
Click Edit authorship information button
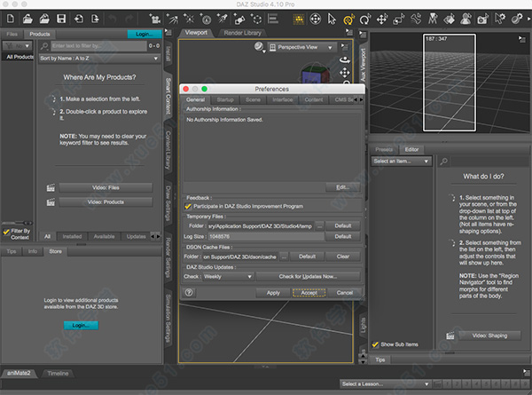coord(342,187)
